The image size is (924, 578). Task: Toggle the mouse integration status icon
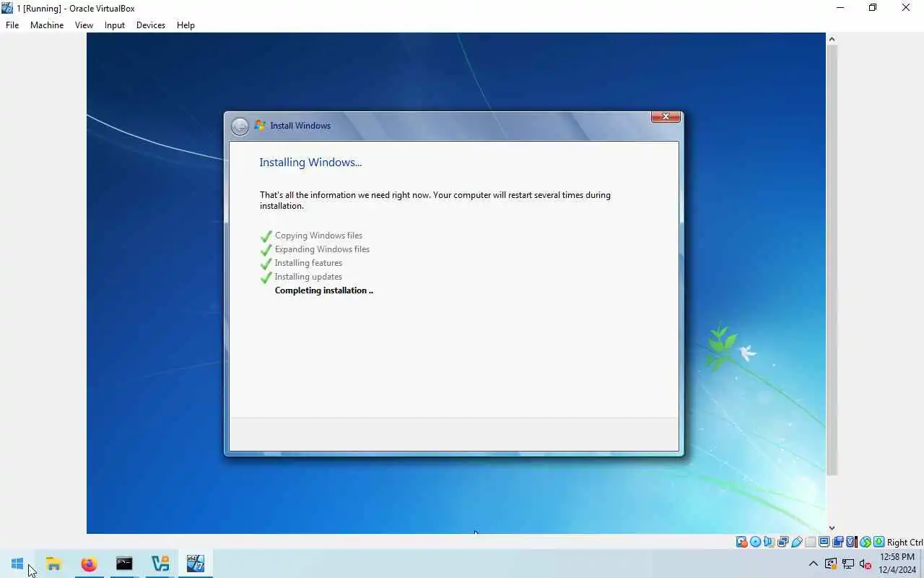[x=866, y=542]
